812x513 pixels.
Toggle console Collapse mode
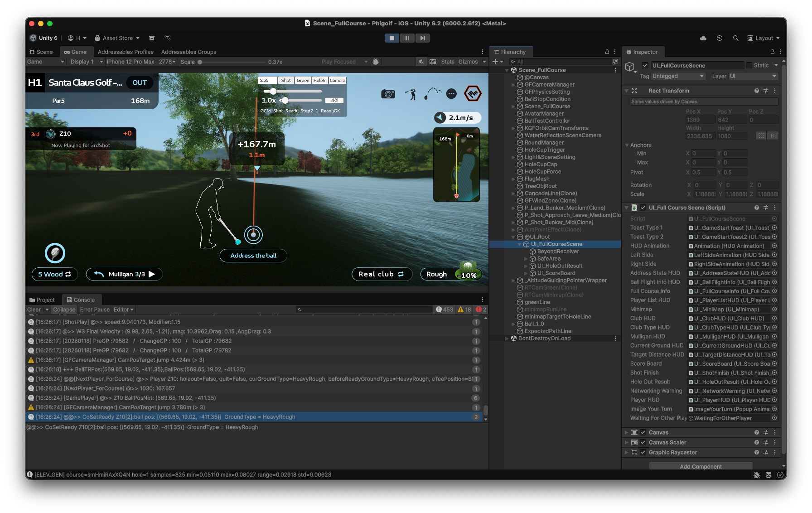tap(64, 310)
